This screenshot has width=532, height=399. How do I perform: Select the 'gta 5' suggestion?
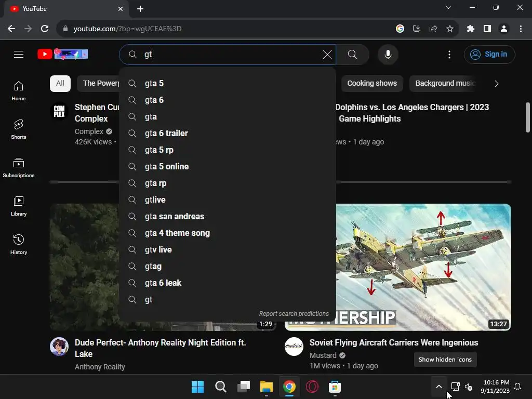[x=228, y=84]
